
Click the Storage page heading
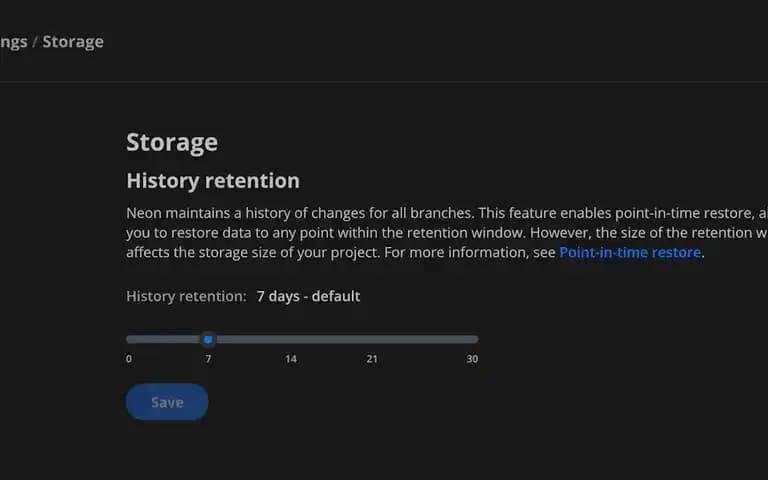[172, 143]
